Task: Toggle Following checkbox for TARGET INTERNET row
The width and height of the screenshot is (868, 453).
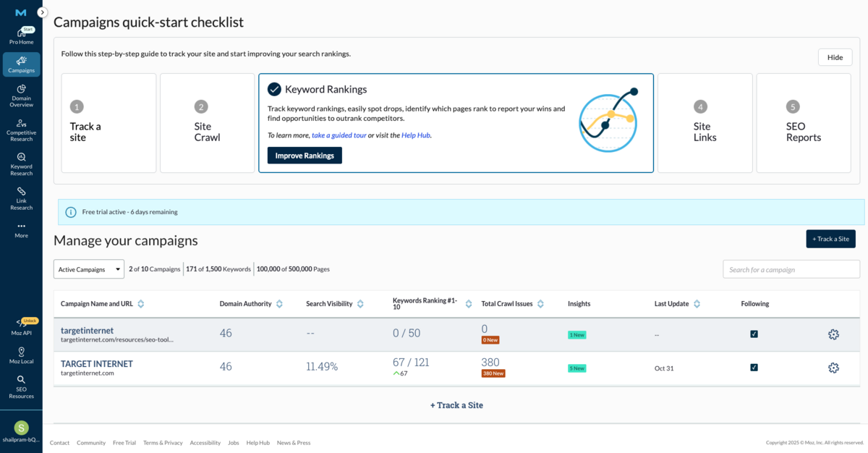Action: tap(754, 368)
